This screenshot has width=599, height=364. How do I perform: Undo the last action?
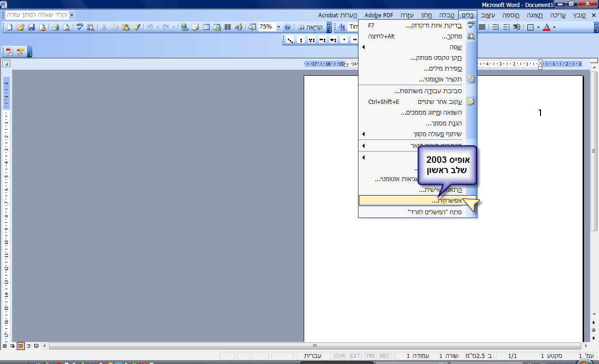(150, 27)
